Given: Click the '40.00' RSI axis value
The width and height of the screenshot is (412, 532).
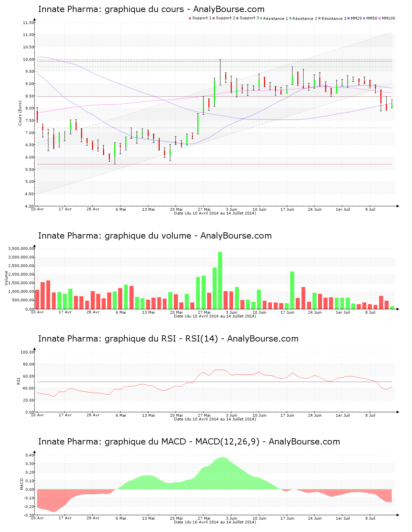Looking at the screenshot, I should point(28,388).
